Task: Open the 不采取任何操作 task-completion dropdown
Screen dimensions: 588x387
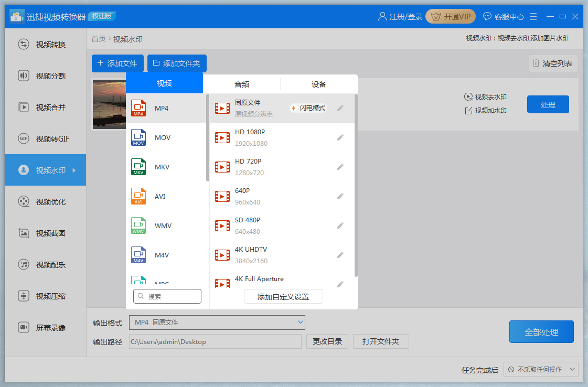Action: pos(541,369)
